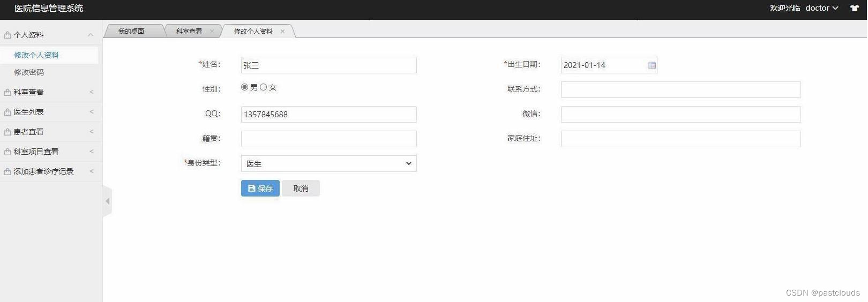Focus the 微信 input field
The image size is (868, 302).
point(680,114)
